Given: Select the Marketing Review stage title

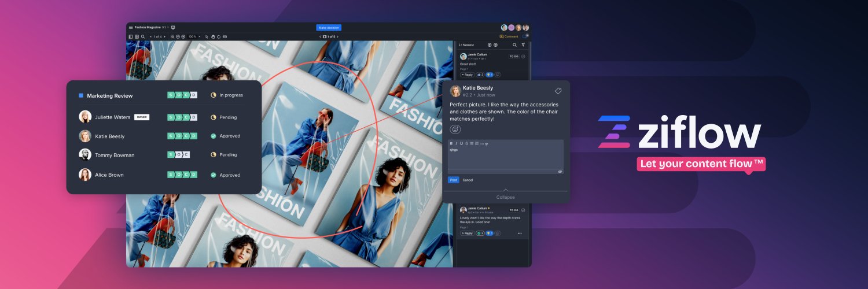Looking at the screenshot, I should [110, 95].
